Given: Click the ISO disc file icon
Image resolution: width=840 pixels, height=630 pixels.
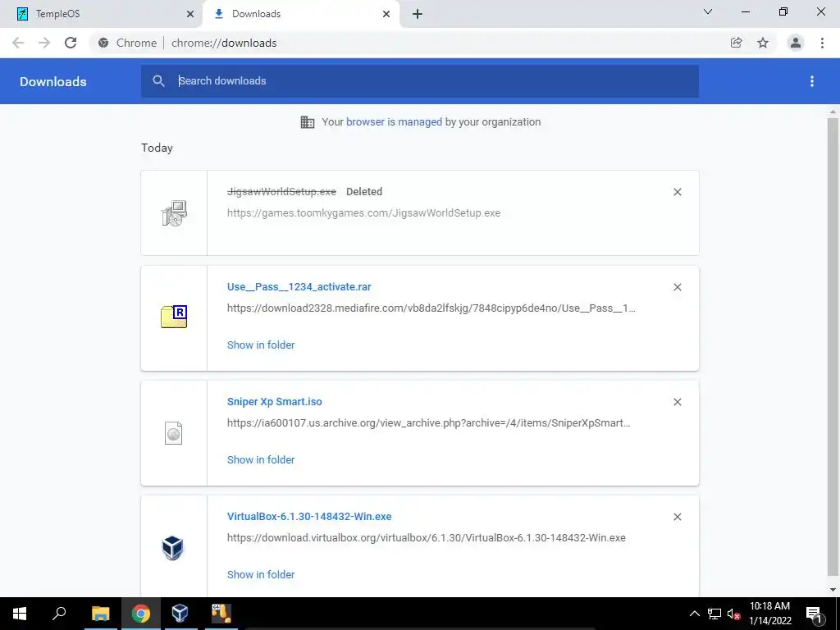Looking at the screenshot, I should click(174, 433).
